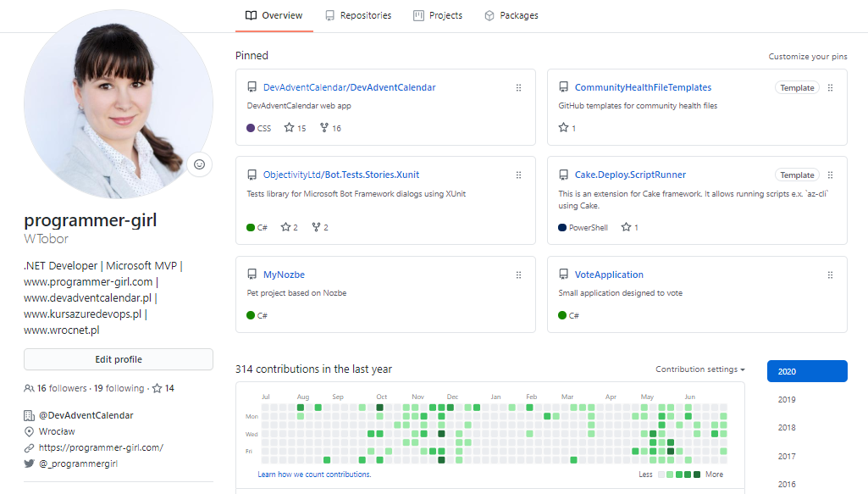Click the smiley set-status icon on the avatar

pyautogui.click(x=199, y=164)
